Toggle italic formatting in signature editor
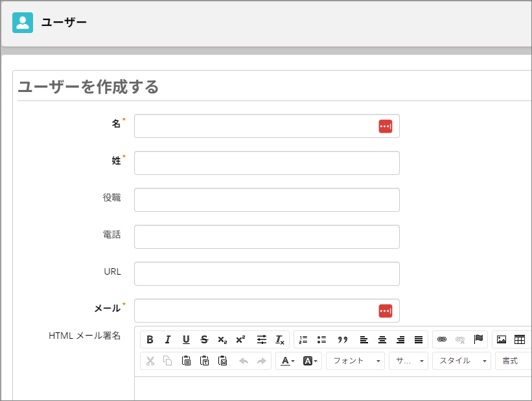 point(168,339)
